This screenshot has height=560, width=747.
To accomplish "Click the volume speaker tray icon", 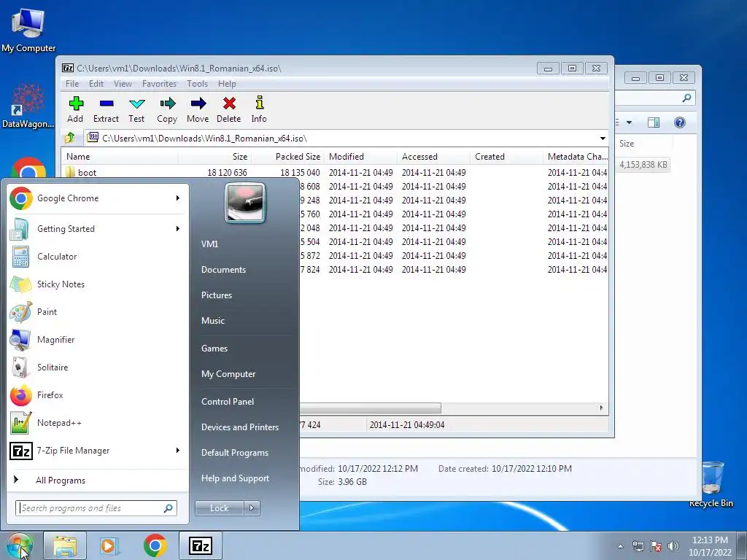I will pyautogui.click(x=673, y=546).
